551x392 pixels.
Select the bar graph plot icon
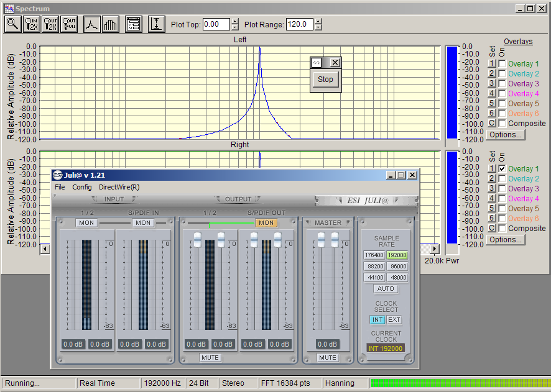[111, 24]
